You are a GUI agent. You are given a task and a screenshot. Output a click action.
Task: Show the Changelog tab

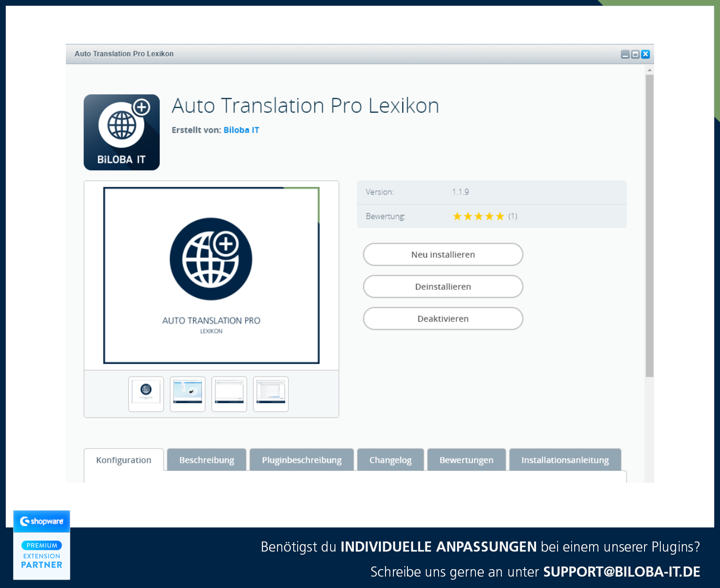[x=390, y=460]
